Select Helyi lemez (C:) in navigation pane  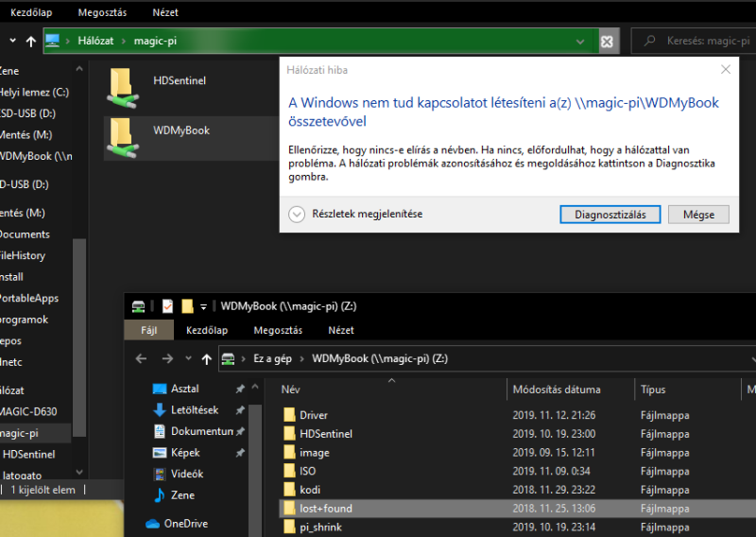coord(34,92)
